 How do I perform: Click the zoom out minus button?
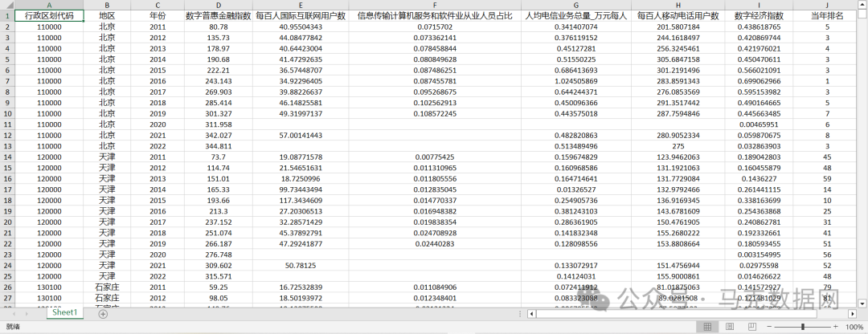pos(771,327)
